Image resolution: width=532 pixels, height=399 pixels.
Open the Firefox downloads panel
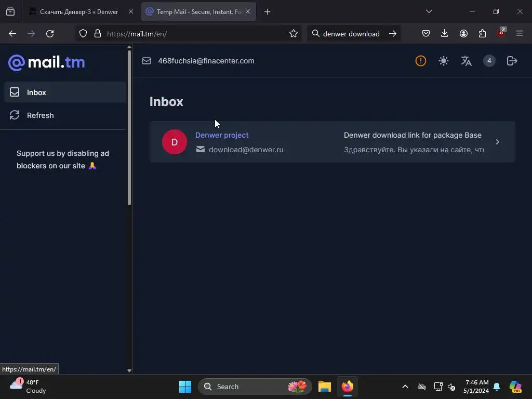point(445,34)
